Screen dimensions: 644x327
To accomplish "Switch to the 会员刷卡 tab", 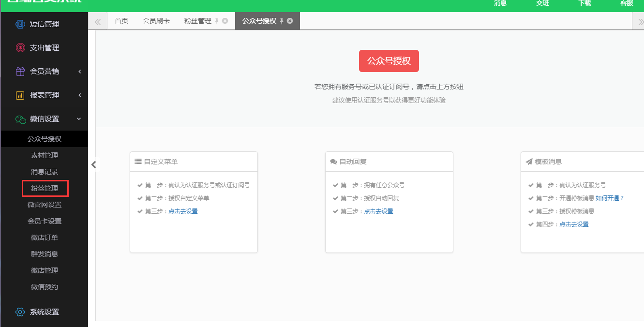I will point(156,21).
